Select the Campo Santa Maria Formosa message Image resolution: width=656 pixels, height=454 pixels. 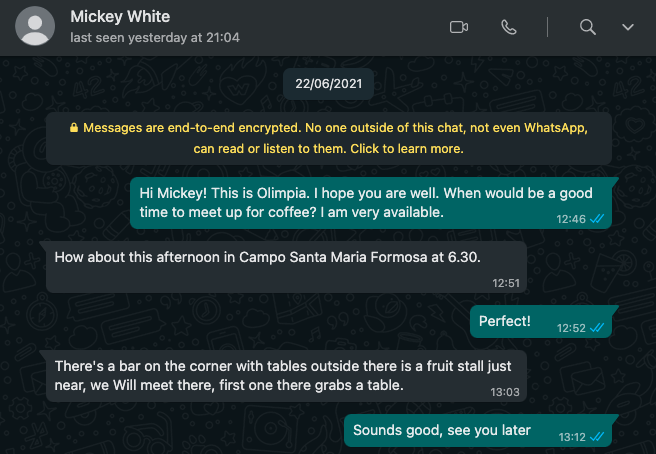283,267
